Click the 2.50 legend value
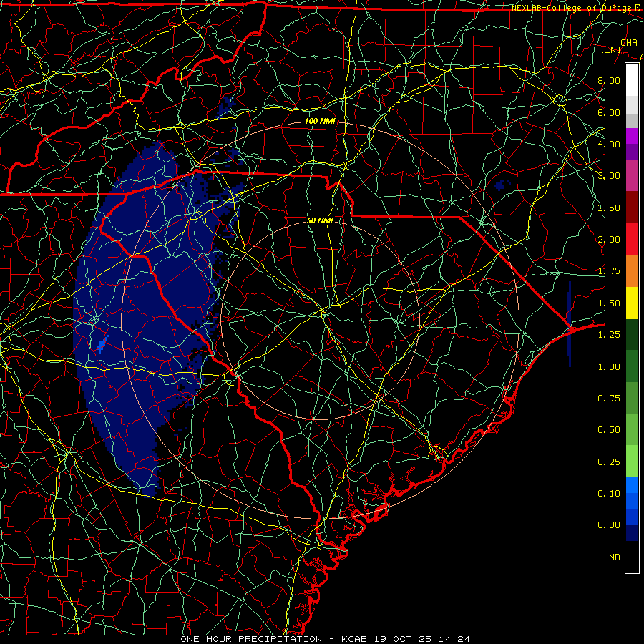Viewport: 644px width, 644px height. 609,208
